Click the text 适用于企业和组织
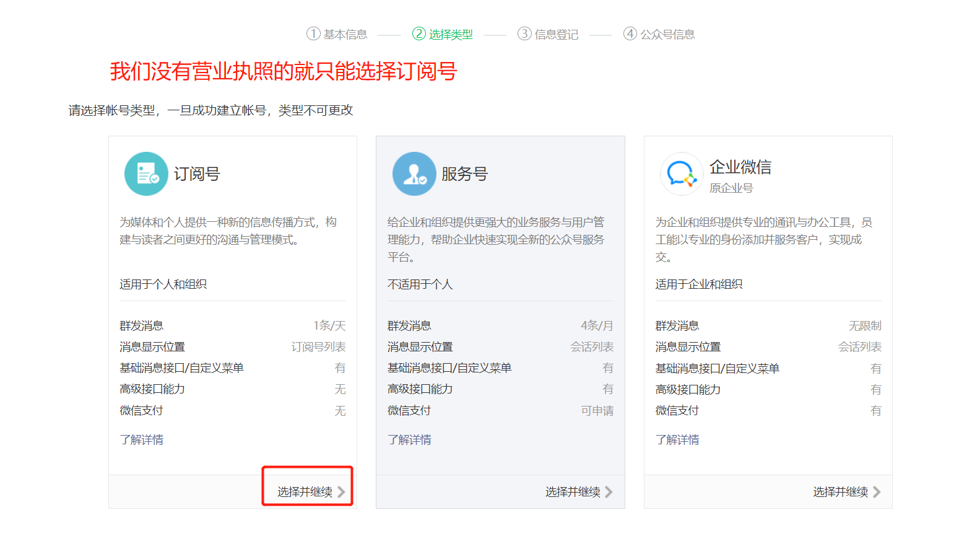980x536 pixels. click(700, 284)
